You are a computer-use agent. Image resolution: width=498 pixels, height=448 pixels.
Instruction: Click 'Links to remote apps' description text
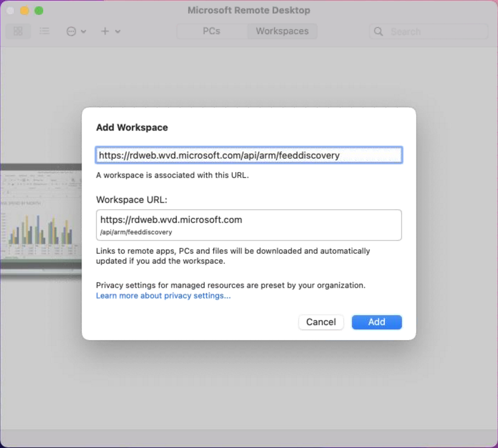click(233, 256)
